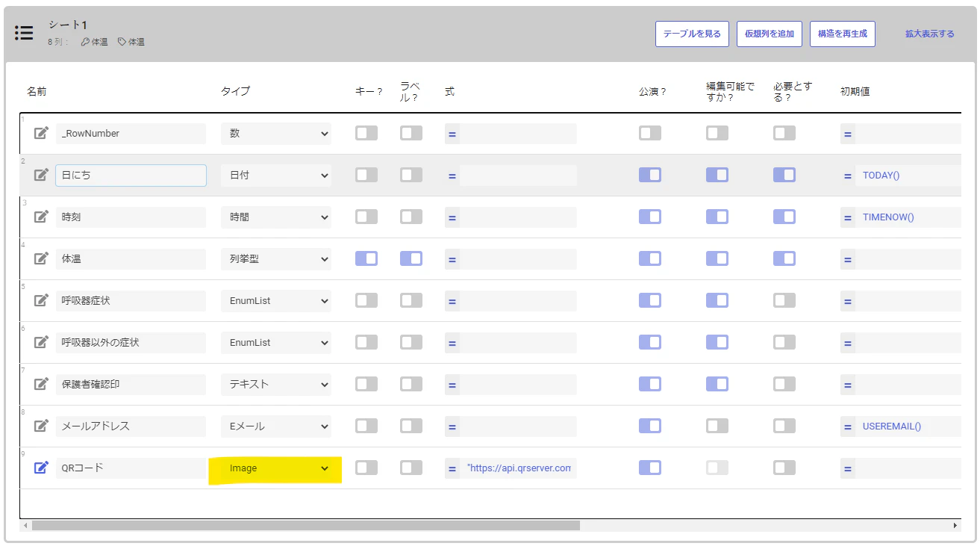Click the scrollbar right arrow
This screenshot has height=546, width=980.
pyautogui.click(x=955, y=526)
